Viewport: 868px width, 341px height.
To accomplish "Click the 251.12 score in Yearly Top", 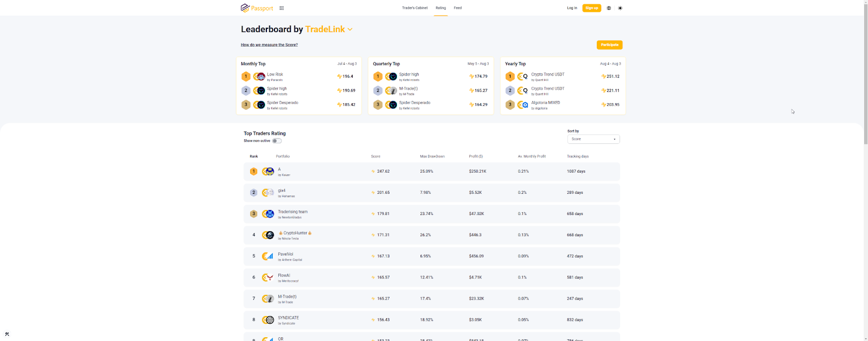I will [613, 77].
